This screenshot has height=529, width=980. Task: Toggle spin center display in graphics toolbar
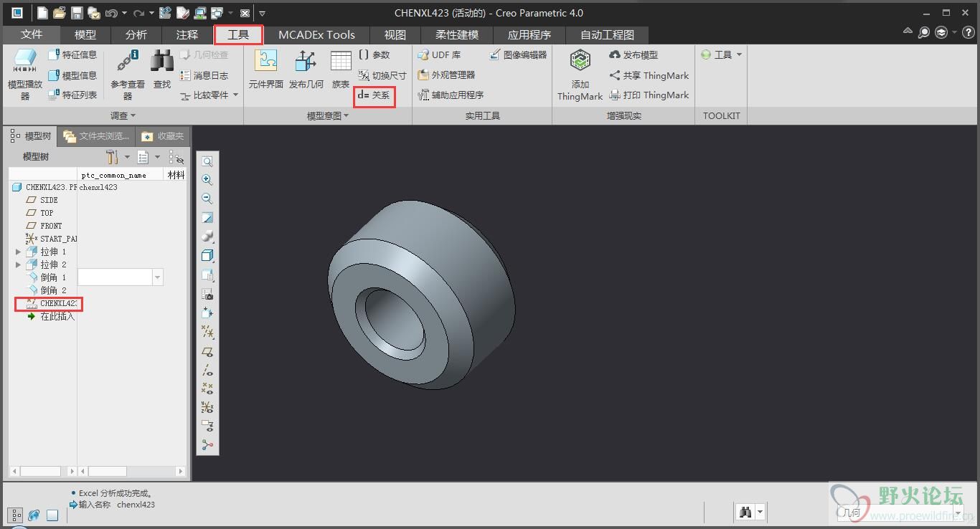207,444
